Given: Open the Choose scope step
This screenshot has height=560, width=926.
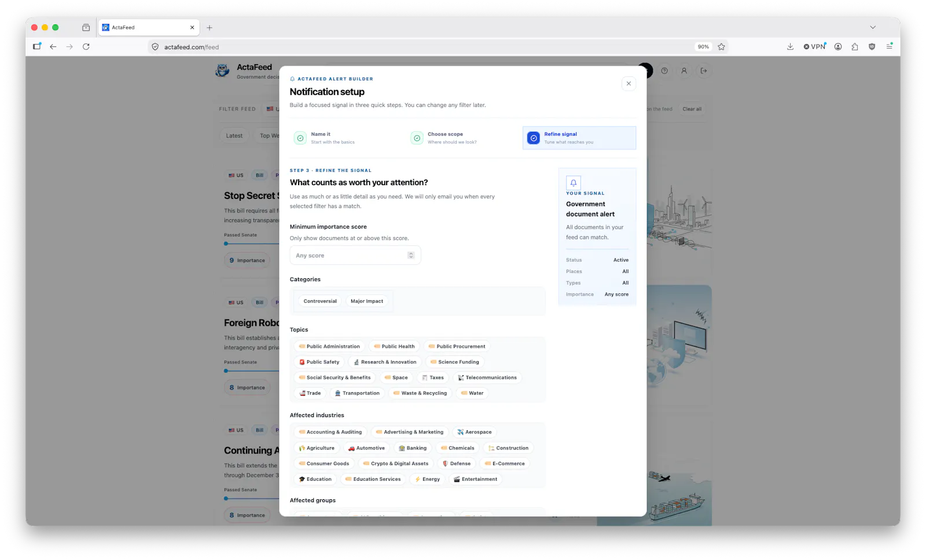Looking at the screenshot, I should point(464,138).
